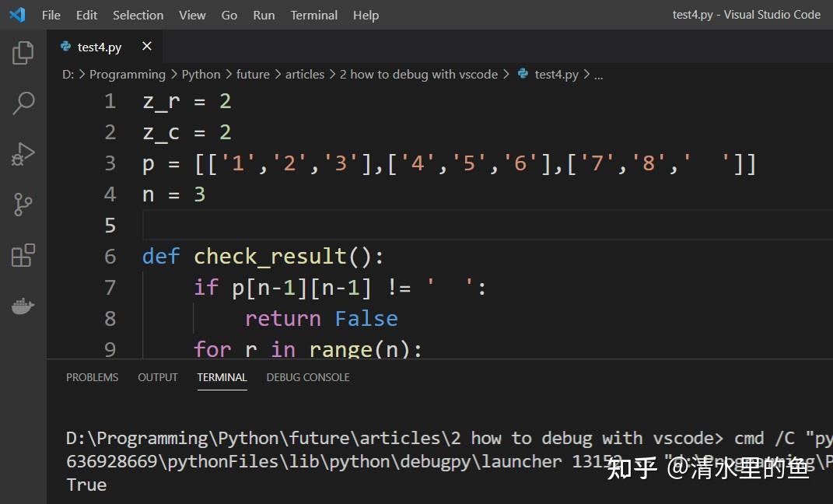Open the Docker view in activity bar
833x504 pixels.
tap(23, 306)
